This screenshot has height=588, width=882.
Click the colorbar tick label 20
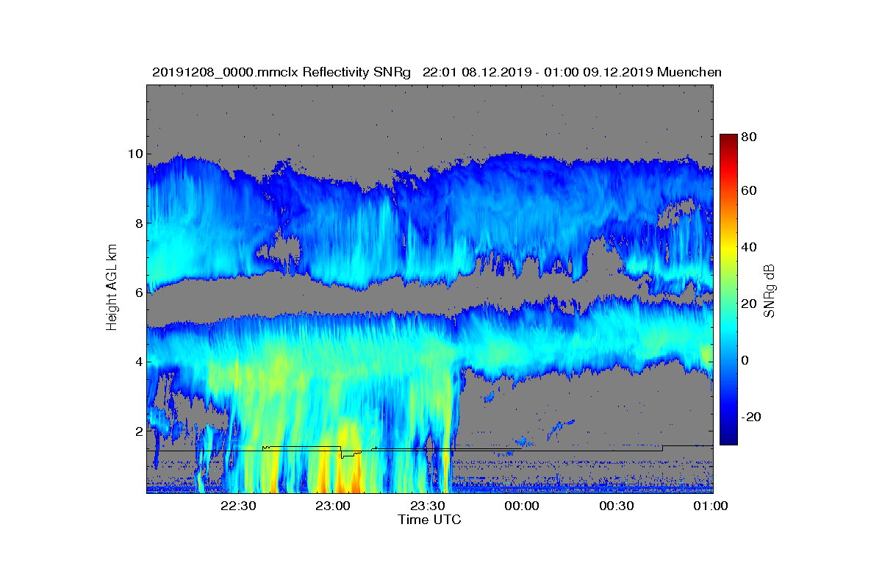[750, 304]
